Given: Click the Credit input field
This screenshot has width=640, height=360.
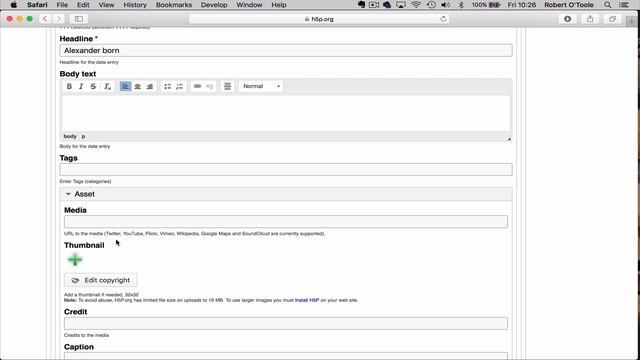Looking at the screenshot, I should [x=286, y=323].
